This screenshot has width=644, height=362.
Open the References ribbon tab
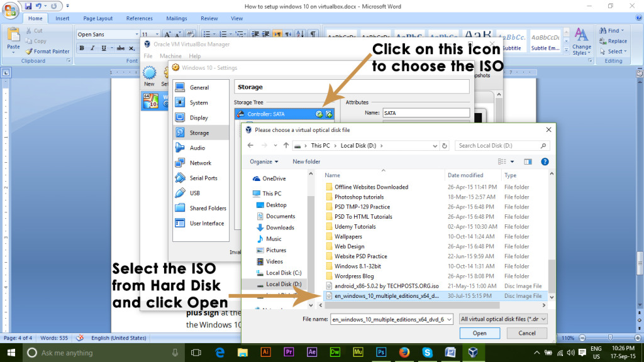139,18
